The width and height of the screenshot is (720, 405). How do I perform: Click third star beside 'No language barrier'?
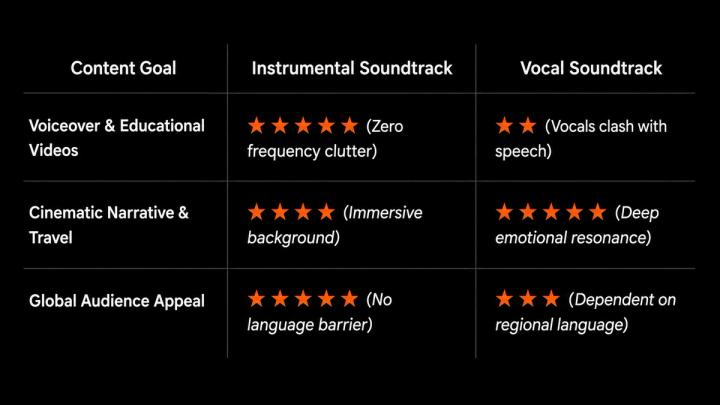(303, 299)
